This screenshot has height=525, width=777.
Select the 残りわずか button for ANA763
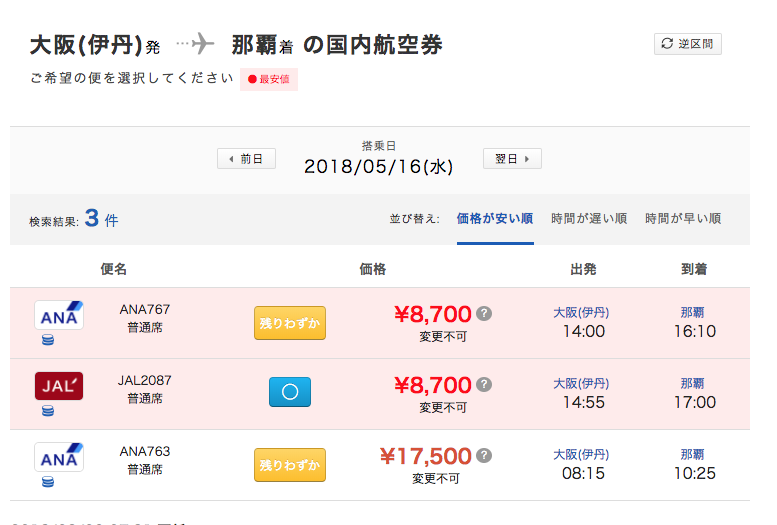click(290, 465)
